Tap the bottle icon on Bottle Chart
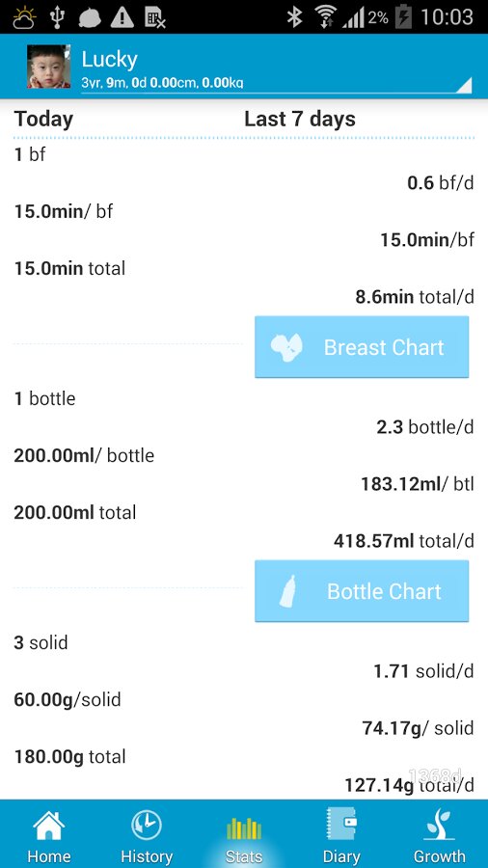 point(287,591)
